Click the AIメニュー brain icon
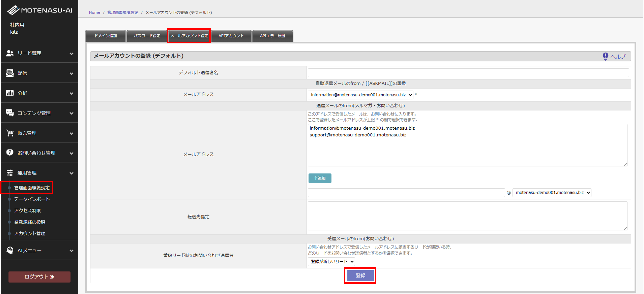644x294 pixels. point(10,250)
